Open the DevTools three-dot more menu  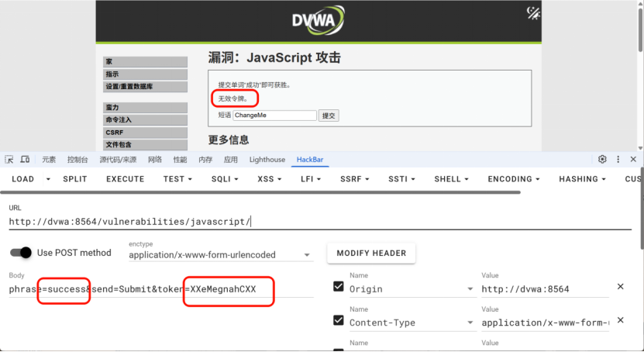(618, 160)
